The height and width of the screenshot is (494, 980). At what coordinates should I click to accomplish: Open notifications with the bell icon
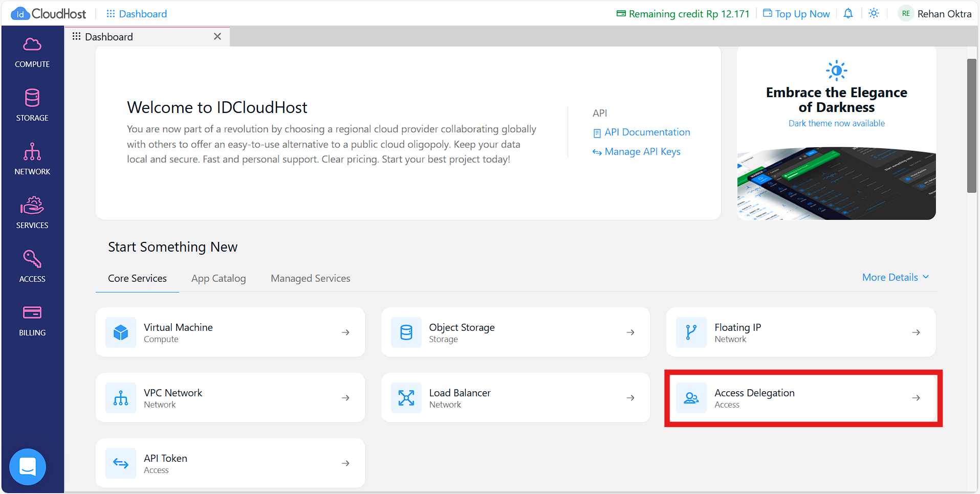coord(847,13)
